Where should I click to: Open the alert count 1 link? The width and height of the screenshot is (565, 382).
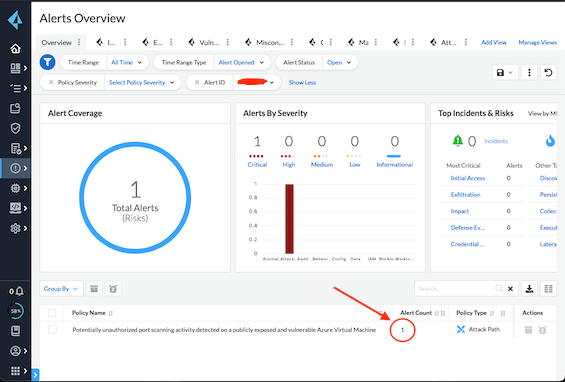click(402, 330)
